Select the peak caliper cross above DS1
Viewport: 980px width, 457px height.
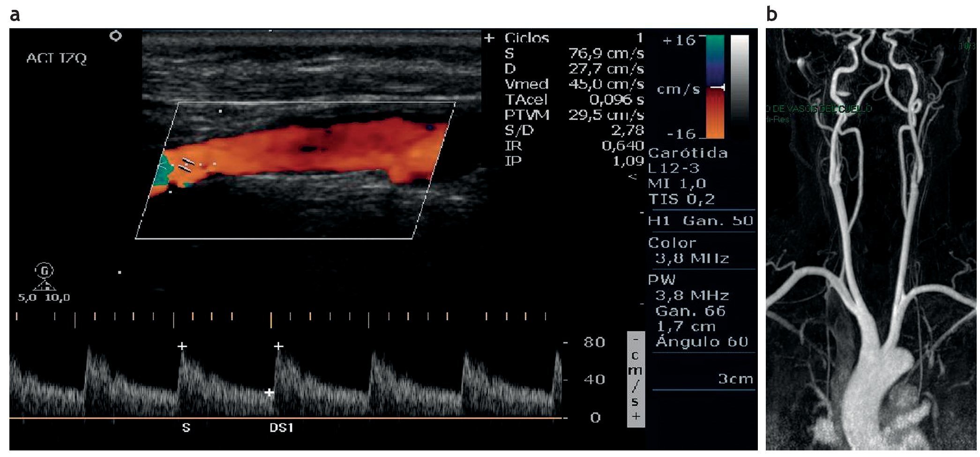click(278, 346)
